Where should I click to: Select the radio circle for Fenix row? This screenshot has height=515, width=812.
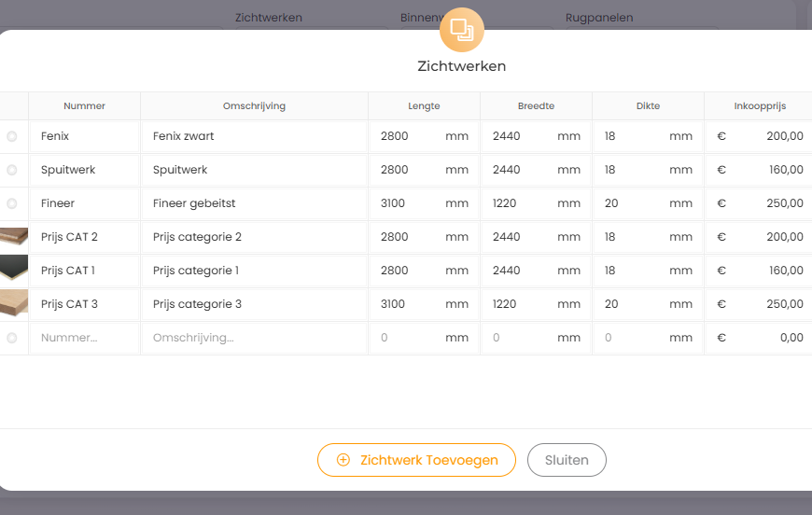(x=12, y=136)
